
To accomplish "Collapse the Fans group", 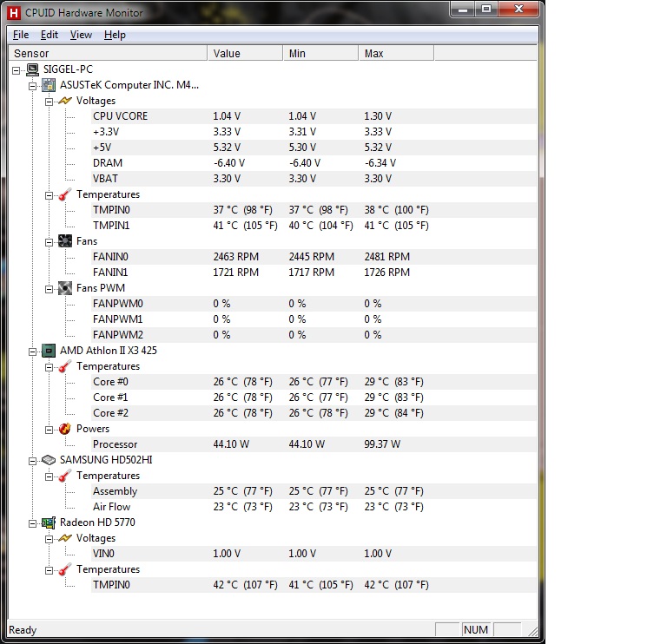I will pyautogui.click(x=49, y=242).
